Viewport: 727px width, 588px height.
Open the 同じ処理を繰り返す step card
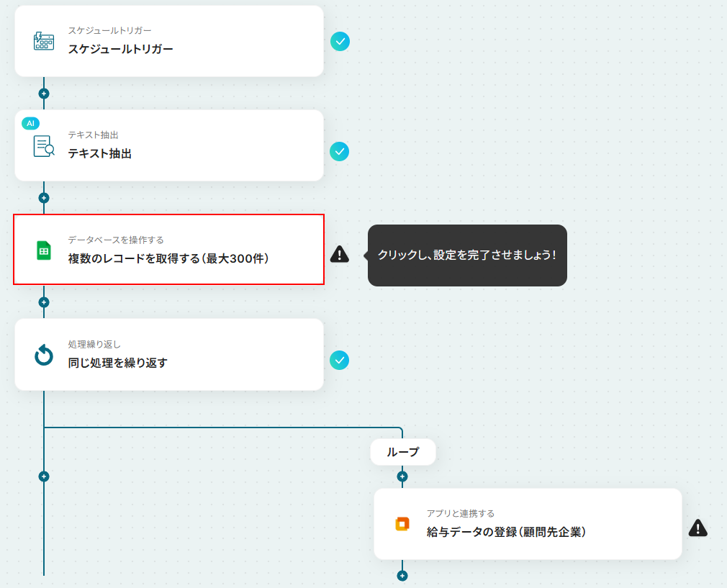pyautogui.click(x=169, y=355)
